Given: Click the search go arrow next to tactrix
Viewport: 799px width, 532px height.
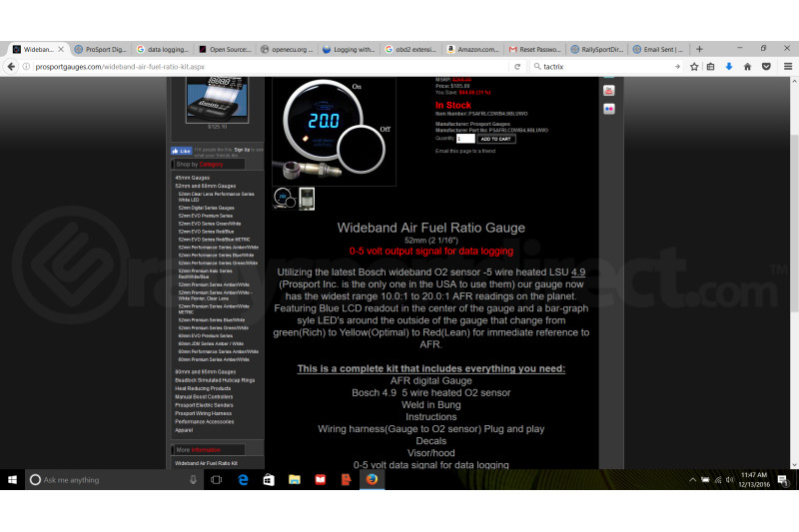Looking at the screenshot, I should point(677,67).
